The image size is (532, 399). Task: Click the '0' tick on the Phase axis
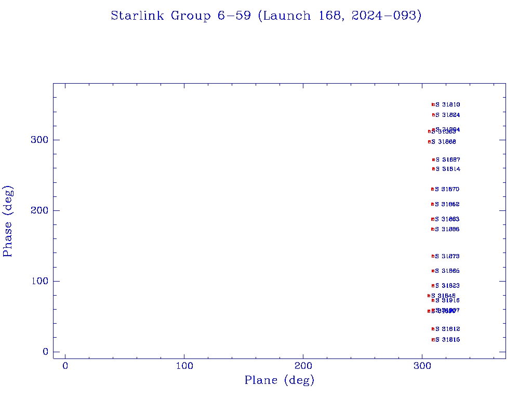pyautogui.click(x=46, y=352)
